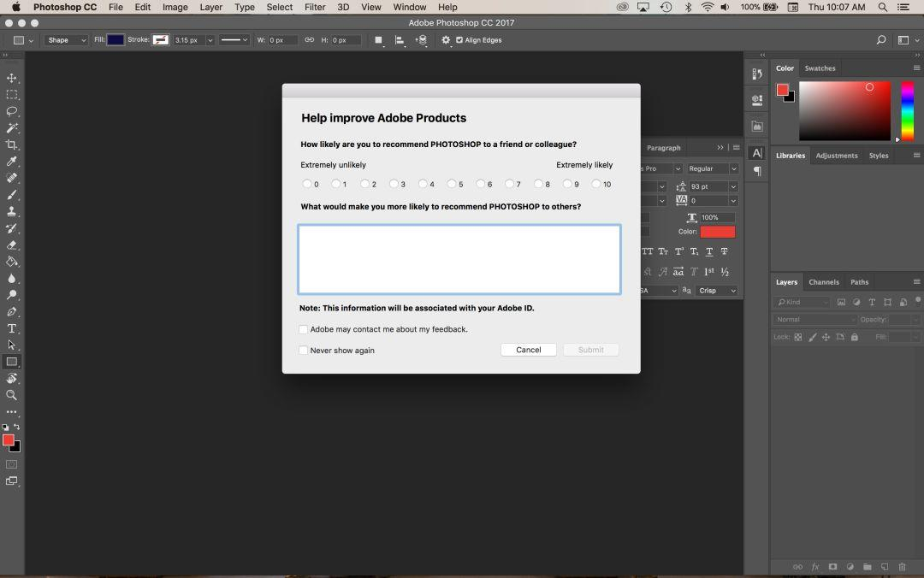Open the Normal blend mode dropdown
This screenshot has width=924, height=578.
coord(814,319)
